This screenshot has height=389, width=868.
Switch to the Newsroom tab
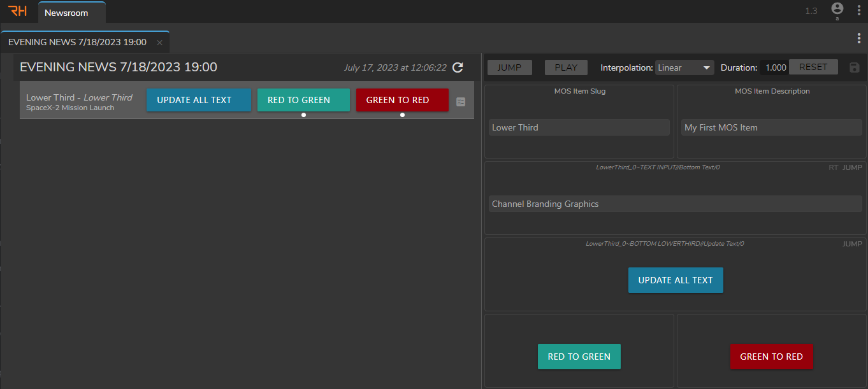(66, 13)
